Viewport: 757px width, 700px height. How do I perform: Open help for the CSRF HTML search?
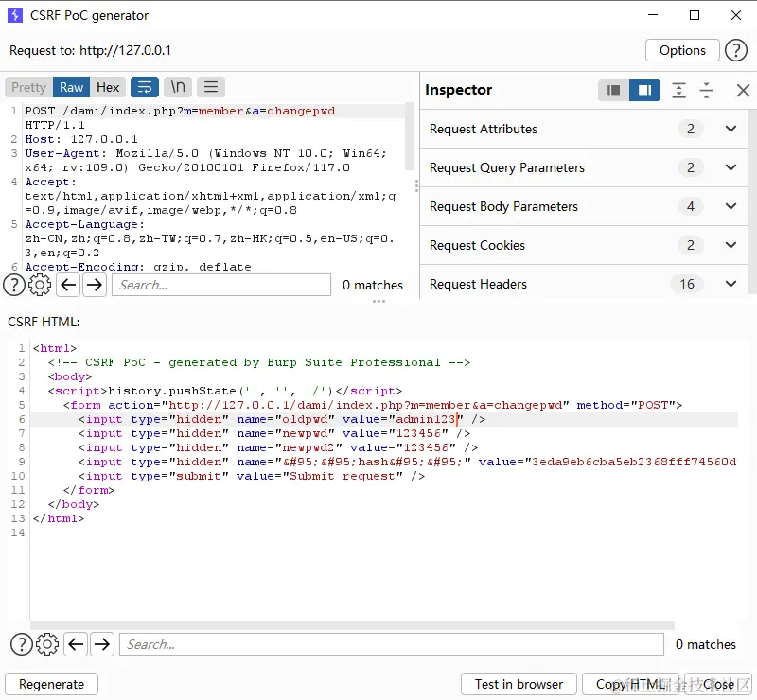[22, 644]
